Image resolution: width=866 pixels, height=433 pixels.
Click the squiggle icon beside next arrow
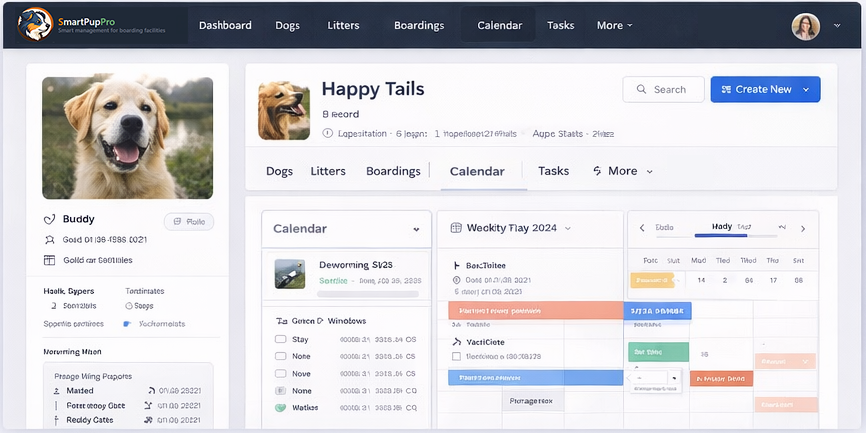pyautogui.click(x=782, y=227)
